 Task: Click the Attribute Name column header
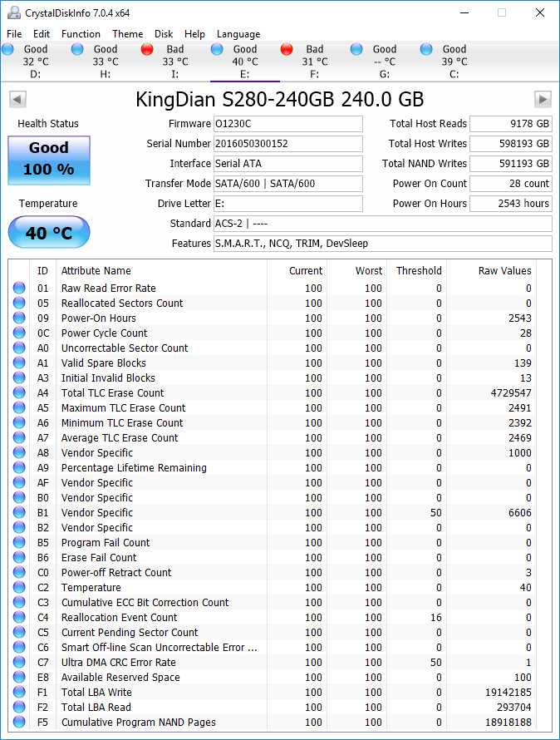(161, 271)
